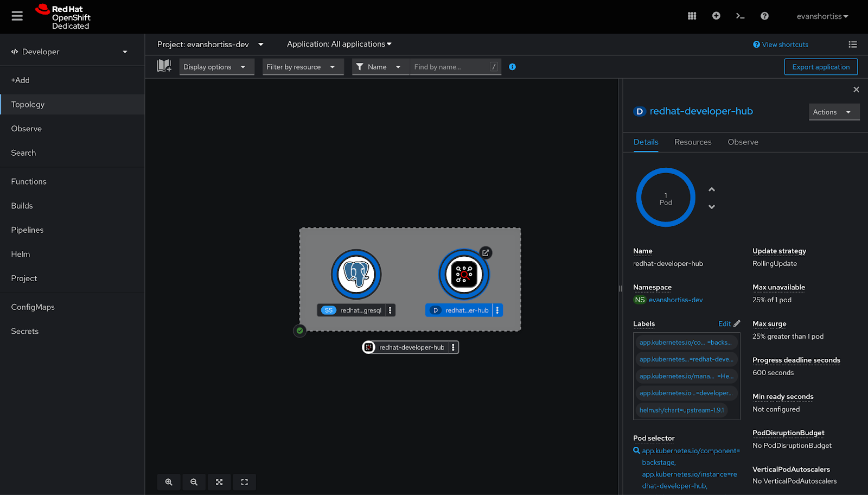868x495 pixels.
Task: Click the Red Hat OpenShift Dedicated logo
Action: coord(63,17)
